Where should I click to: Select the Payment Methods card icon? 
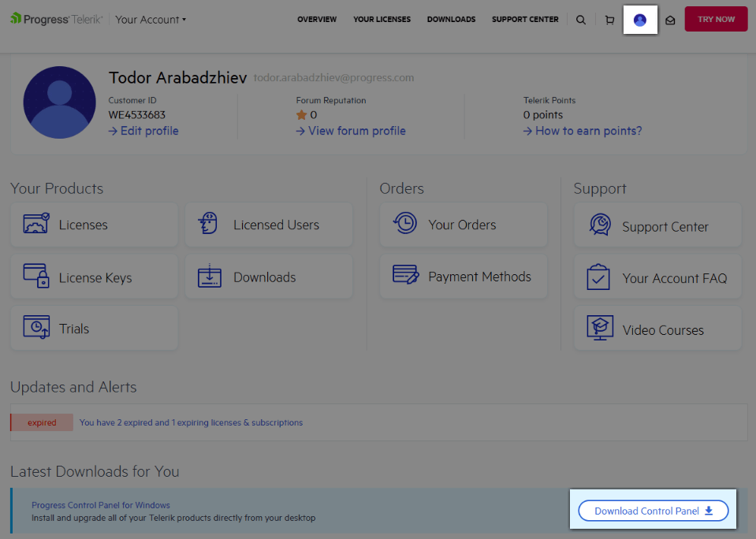click(x=404, y=276)
